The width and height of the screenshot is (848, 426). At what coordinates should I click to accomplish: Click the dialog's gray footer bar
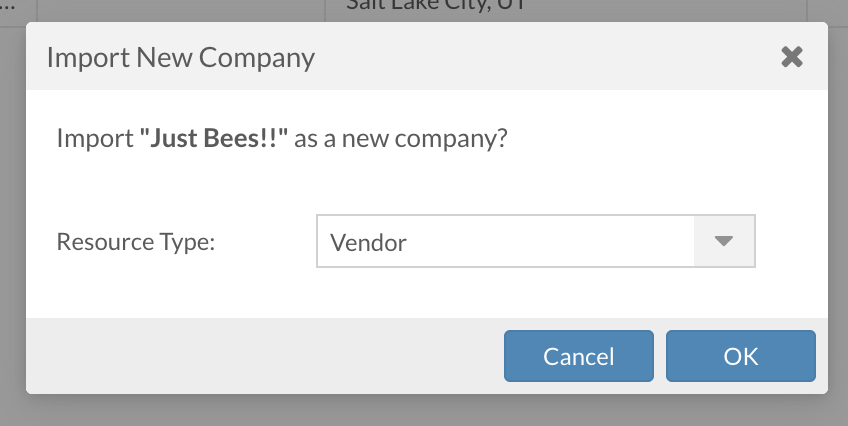point(260,356)
